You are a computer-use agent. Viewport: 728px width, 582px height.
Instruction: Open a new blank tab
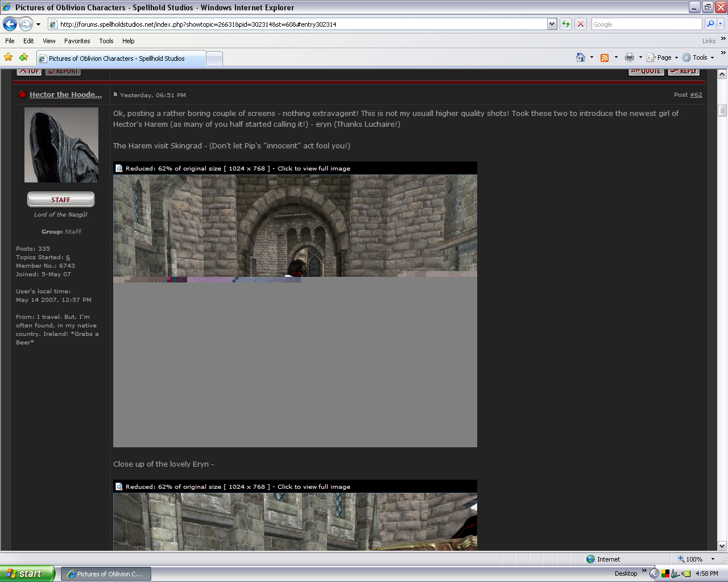(x=214, y=59)
